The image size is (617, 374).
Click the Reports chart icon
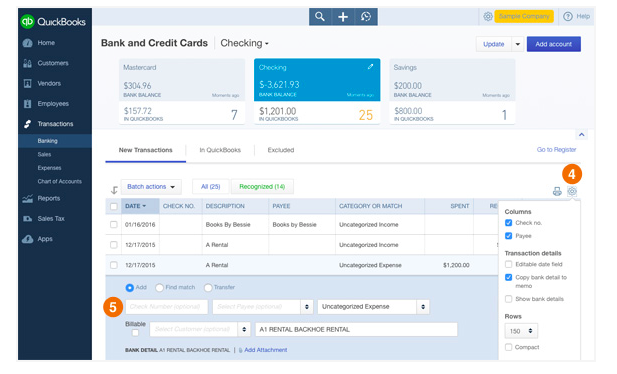(x=28, y=198)
